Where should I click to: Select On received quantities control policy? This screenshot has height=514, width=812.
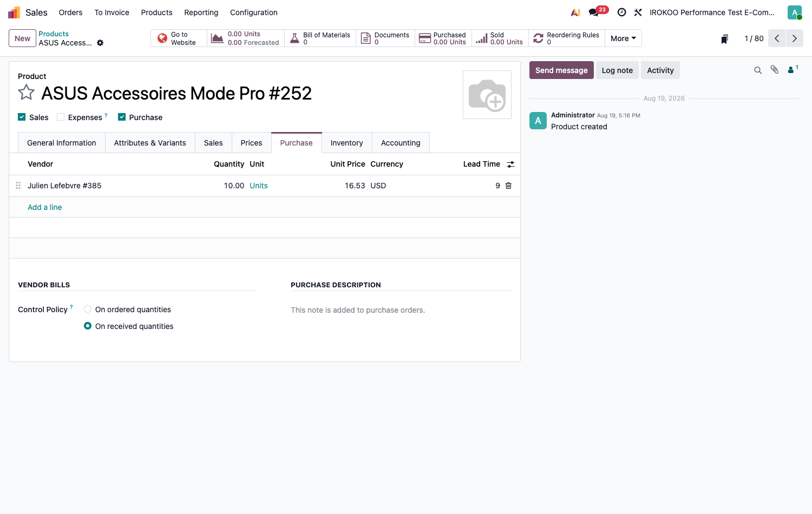(x=88, y=326)
